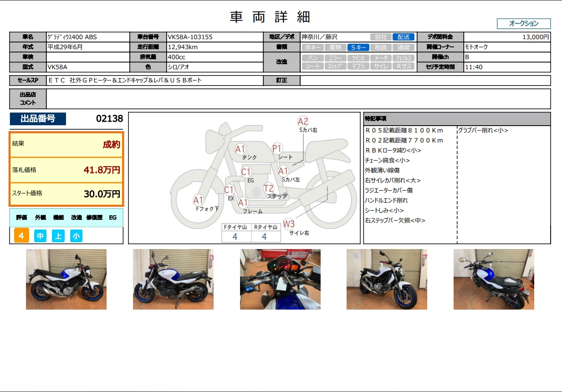Select the C1 marker above EG label
The height and width of the screenshot is (392, 562).
pyautogui.click(x=246, y=172)
